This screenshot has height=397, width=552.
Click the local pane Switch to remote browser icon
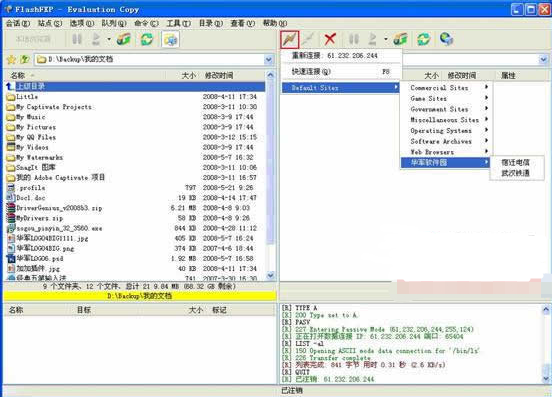(x=170, y=39)
